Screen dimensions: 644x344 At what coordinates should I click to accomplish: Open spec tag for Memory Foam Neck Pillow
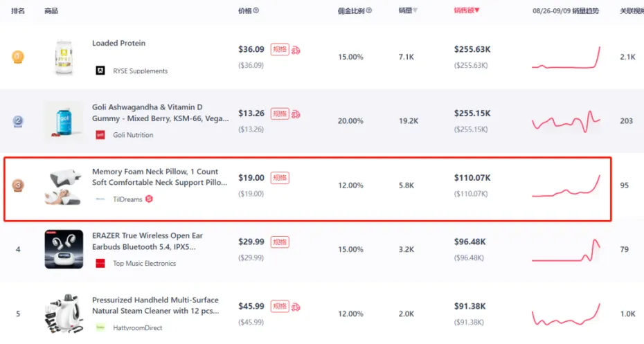click(x=280, y=178)
